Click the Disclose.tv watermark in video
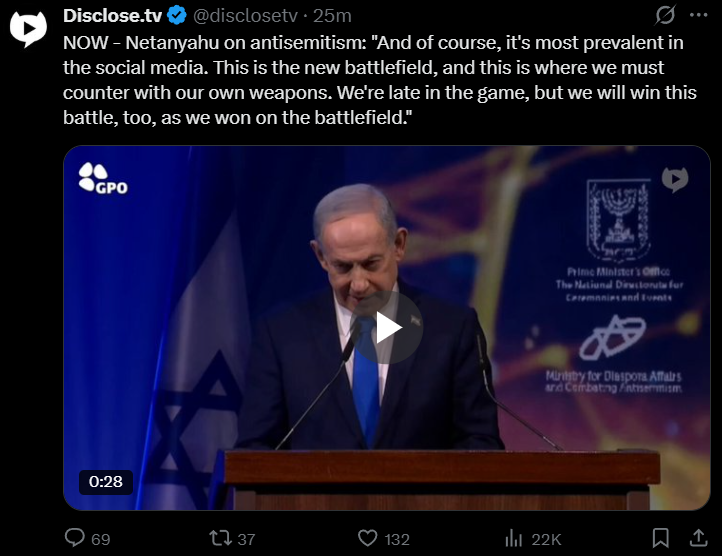Screen dimensions: 722x556 click(675, 180)
